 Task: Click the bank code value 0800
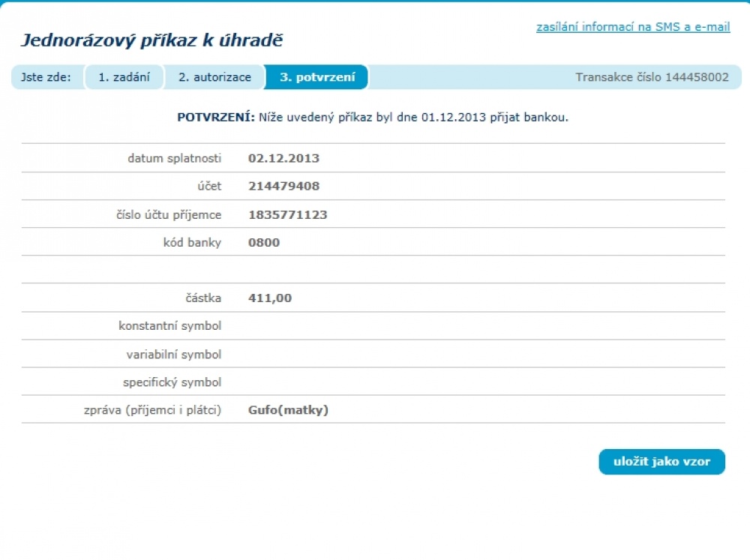coord(264,242)
